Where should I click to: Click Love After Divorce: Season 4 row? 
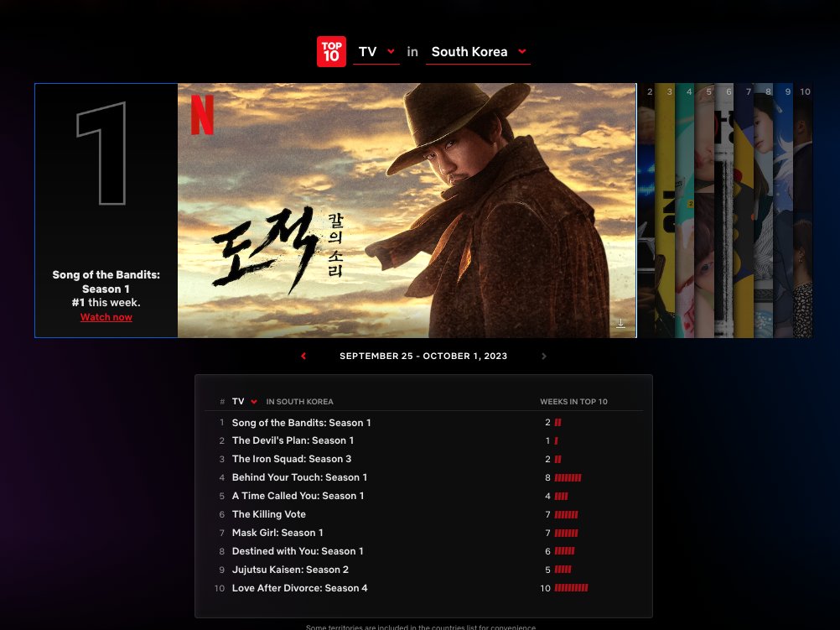tap(423, 588)
